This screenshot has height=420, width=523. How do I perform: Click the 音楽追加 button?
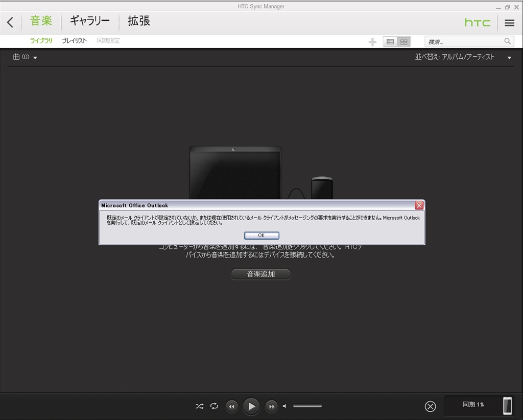(261, 274)
